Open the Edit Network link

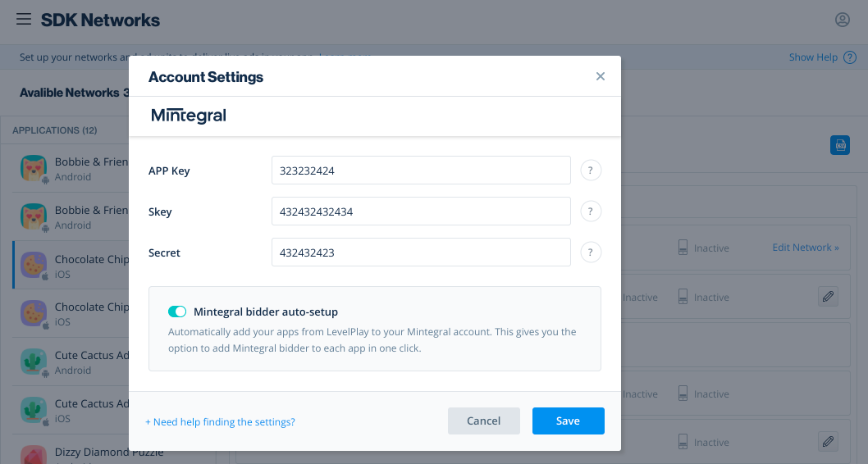pyautogui.click(x=805, y=248)
